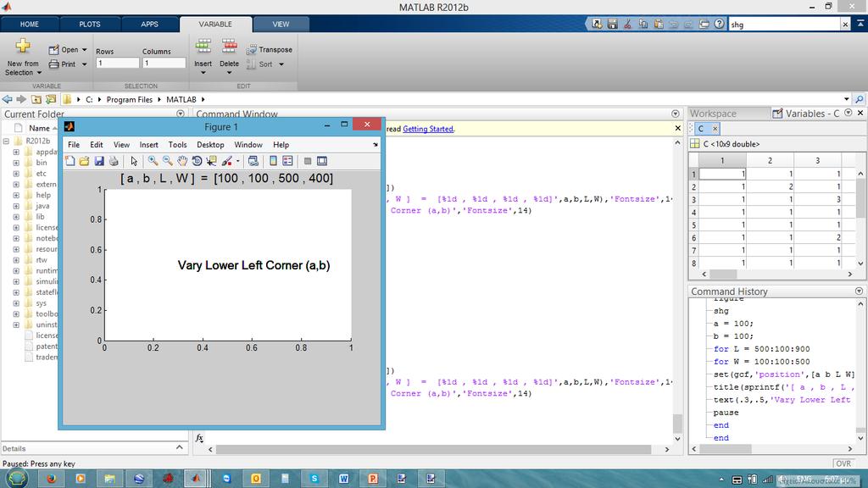Click the Cut scissors icon in quick access toolbar
Image resolution: width=868 pixels, height=488 pixels.
(x=628, y=24)
